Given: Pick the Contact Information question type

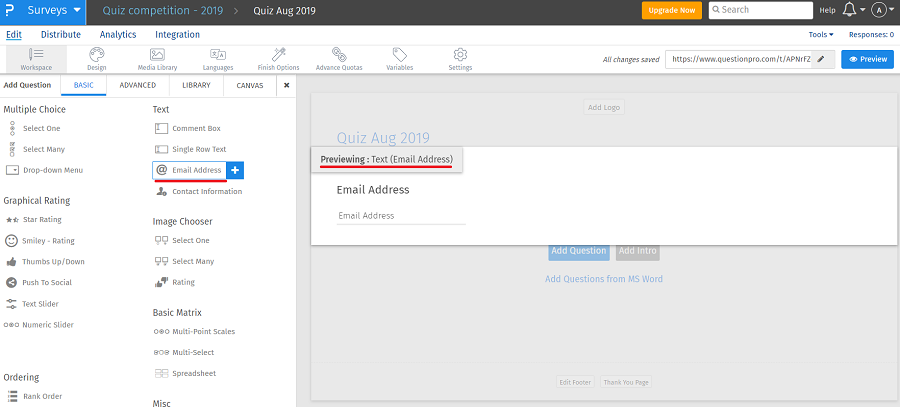Looking at the screenshot, I should coord(199,192).
